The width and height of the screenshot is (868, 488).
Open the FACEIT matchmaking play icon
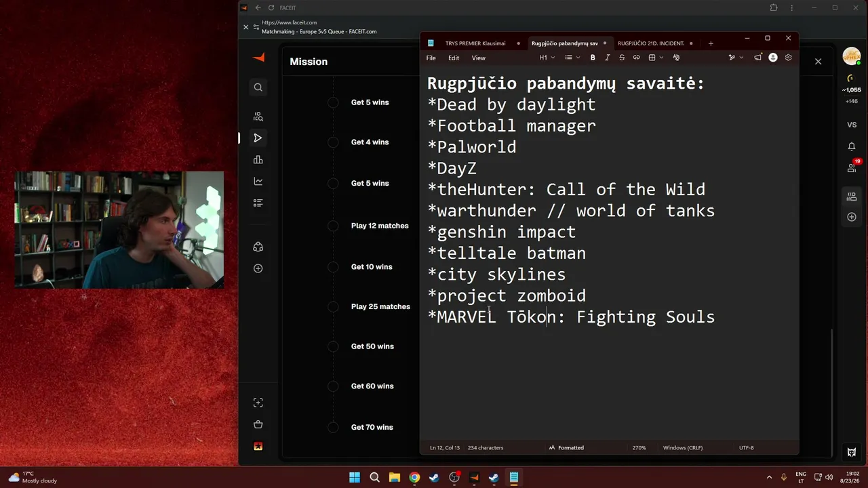258,138
